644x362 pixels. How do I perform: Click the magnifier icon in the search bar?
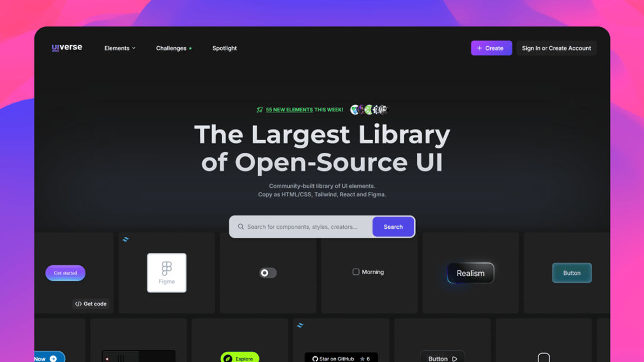(x=241, y=227)
